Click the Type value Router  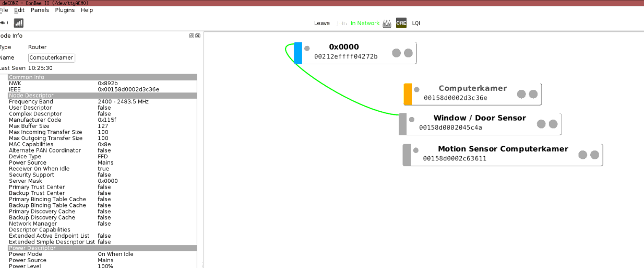point(38,47)
